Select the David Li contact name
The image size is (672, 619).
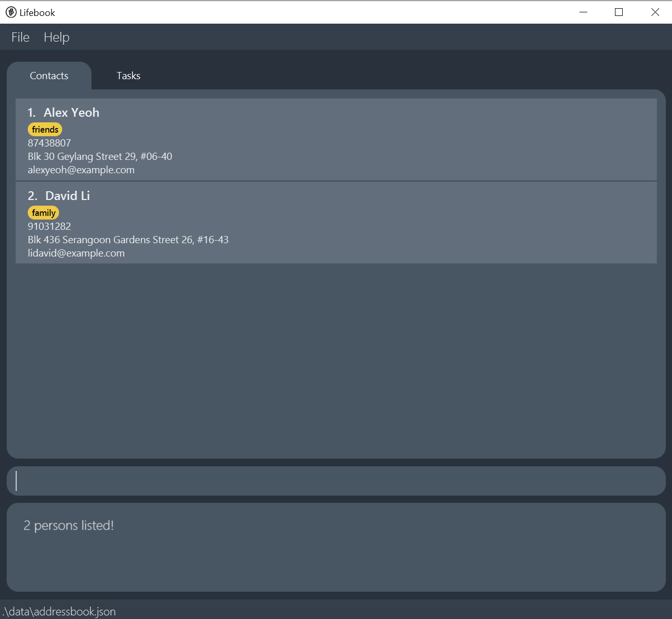click(67, 196)
